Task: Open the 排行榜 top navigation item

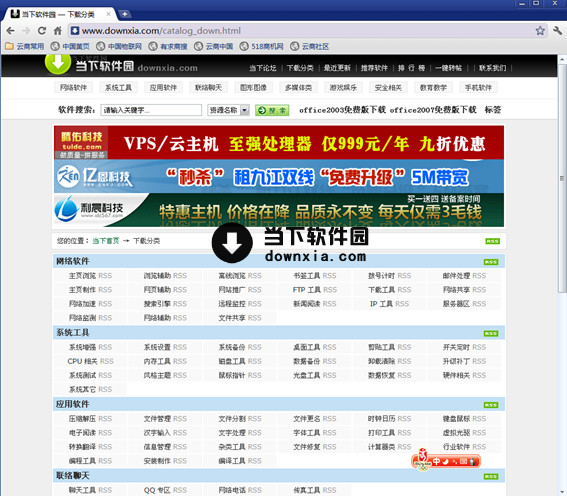Action: click(411, 68)
